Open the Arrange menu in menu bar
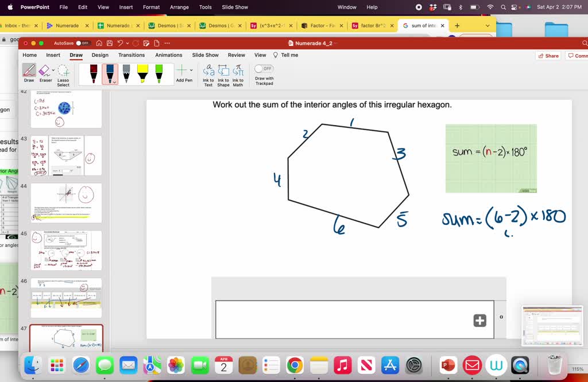The image size is (588, 382). point(179,7)
